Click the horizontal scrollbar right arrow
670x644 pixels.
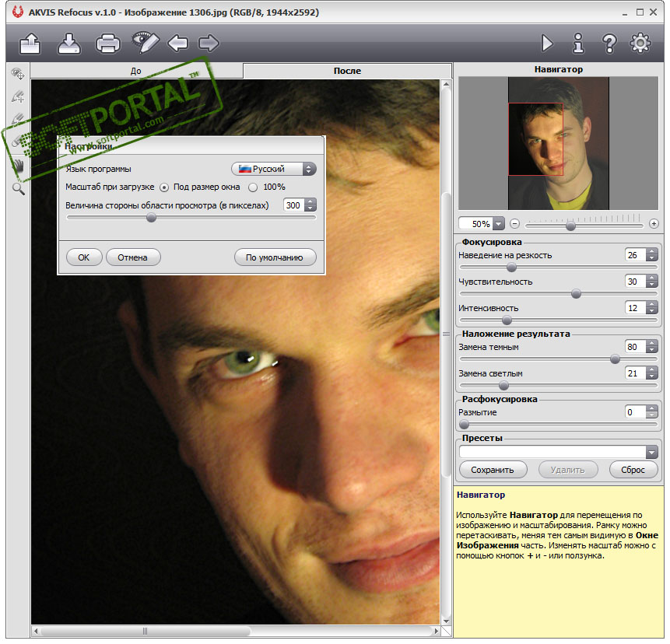click(436, 632)
